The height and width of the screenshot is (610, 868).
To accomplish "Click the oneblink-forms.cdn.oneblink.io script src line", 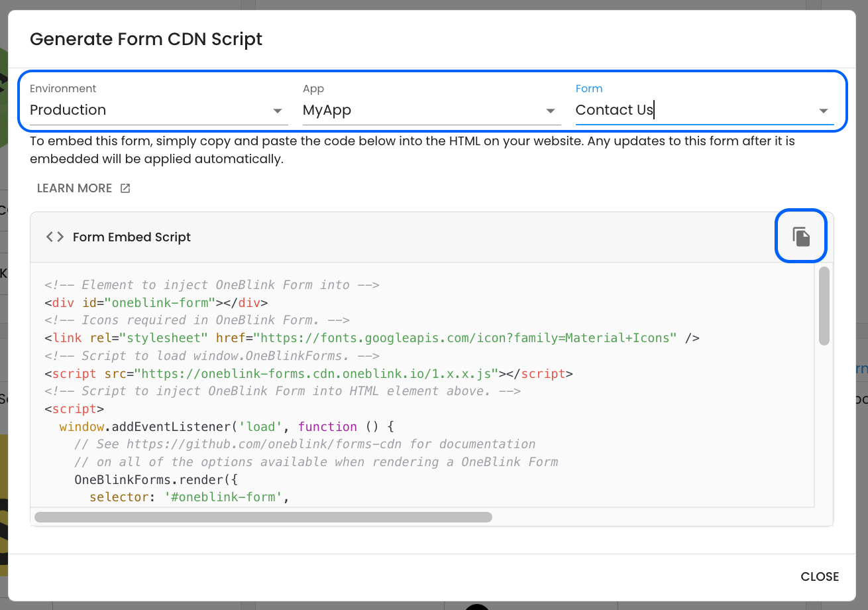I will [x=309, y=373].
